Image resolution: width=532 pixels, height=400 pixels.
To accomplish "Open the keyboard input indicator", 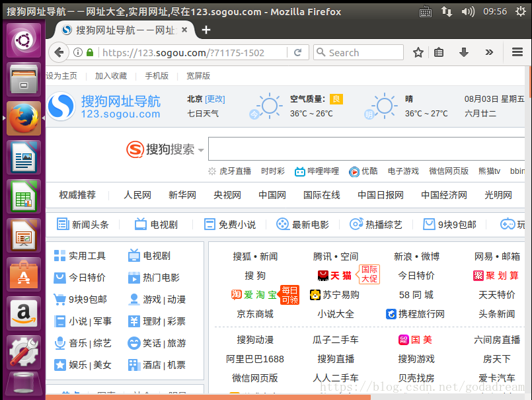I will point(425,12).
